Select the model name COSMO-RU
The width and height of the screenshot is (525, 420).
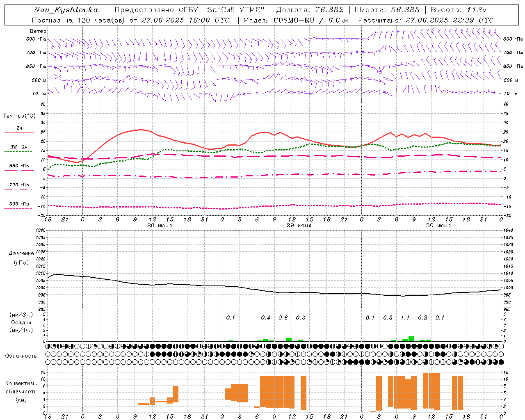(x=294, y=20)
